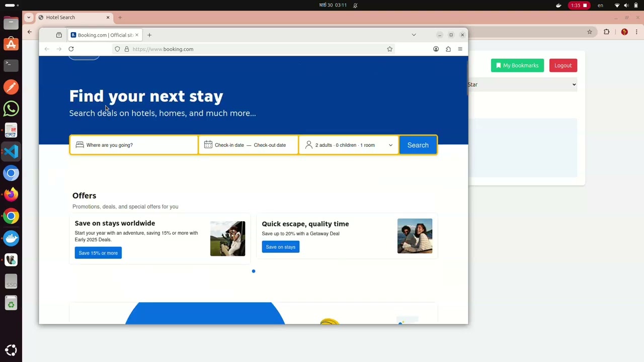Open Firefox hamburger application menu
This screenshot has height=362, width=644.
pos(460,49)
